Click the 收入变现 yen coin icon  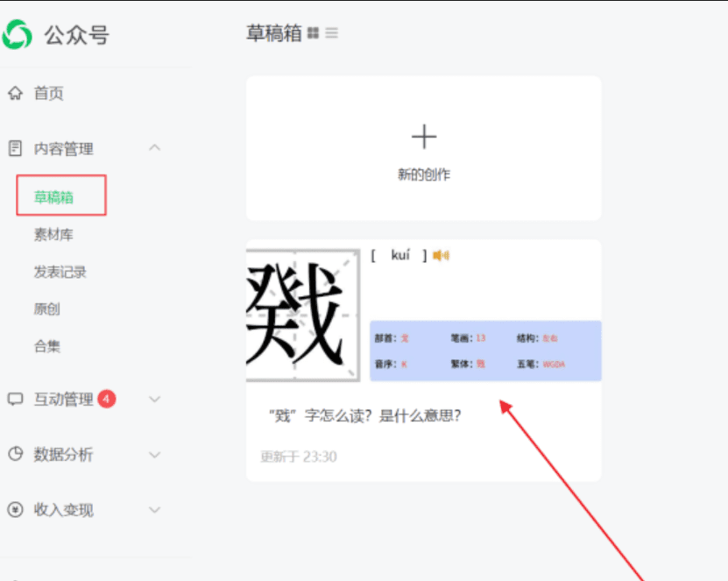click(x=15, y=510)
